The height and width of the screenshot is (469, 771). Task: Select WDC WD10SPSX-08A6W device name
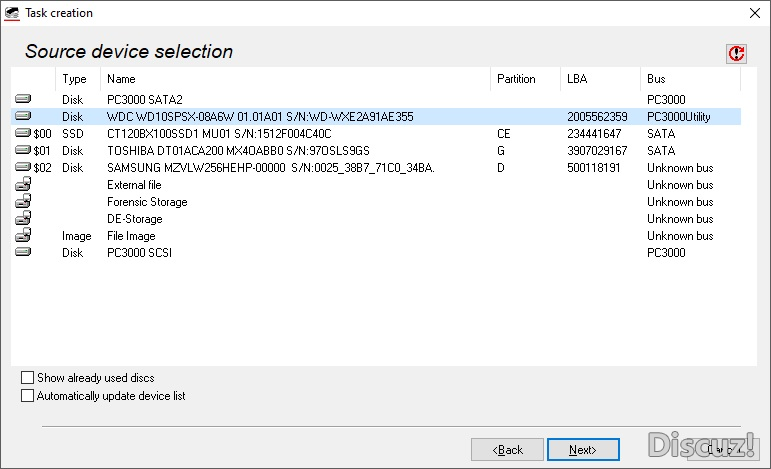260,117
